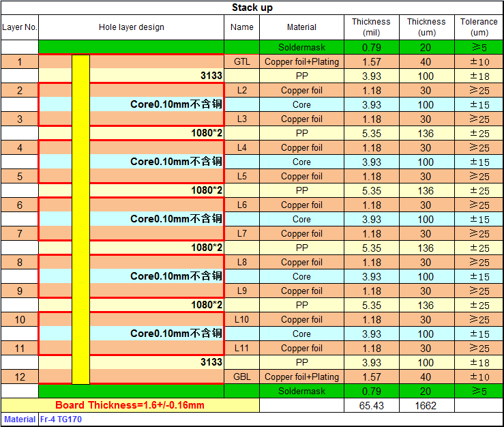Click the "Thickness (mil)" column header
Image resolution: width=504 pixels, height=427 pixels.
371,27
